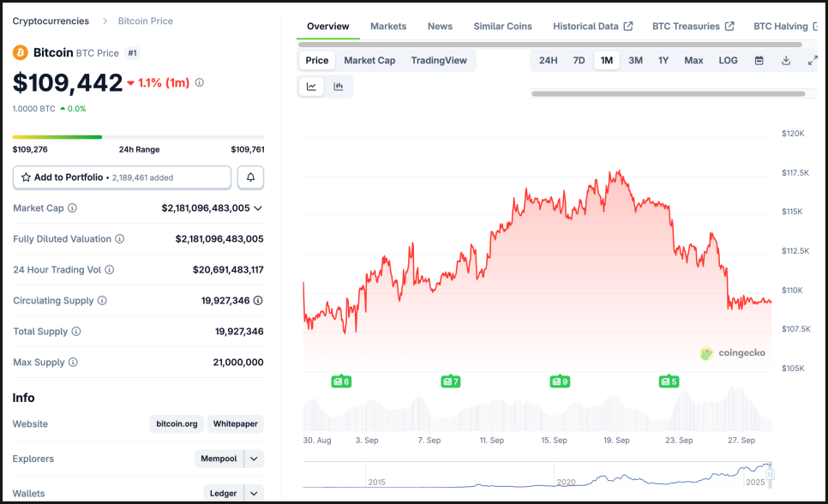
Task: Click the $109,276 range low value
Action: [x=30, y=149]
